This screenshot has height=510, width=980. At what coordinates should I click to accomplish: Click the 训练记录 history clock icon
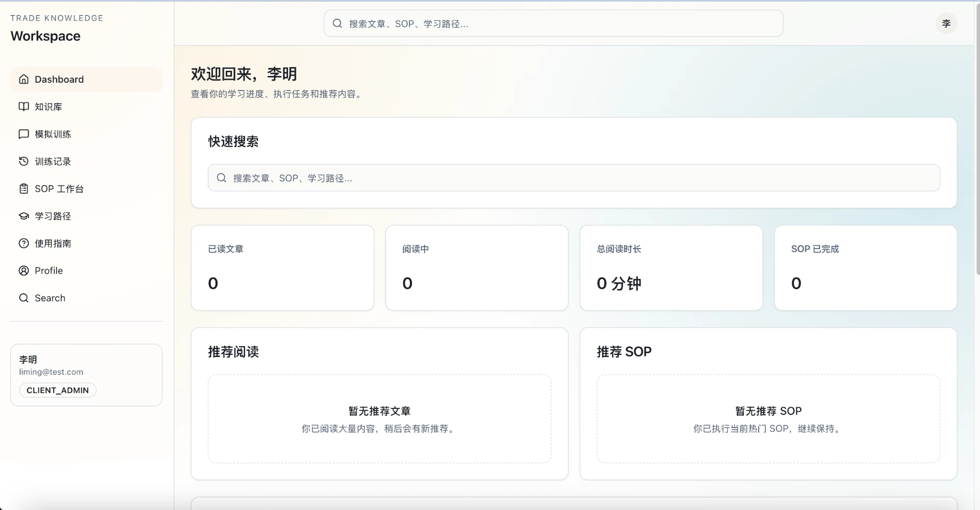[23, 161]
